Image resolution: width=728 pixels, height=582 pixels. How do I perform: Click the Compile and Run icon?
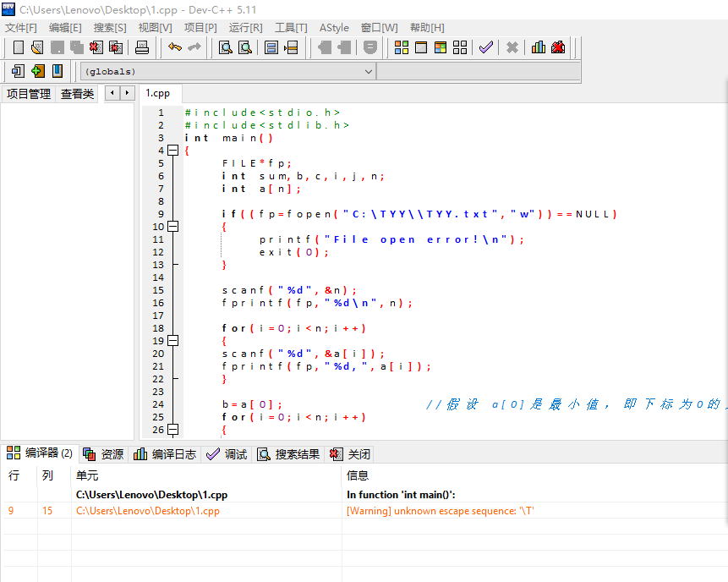440,47
